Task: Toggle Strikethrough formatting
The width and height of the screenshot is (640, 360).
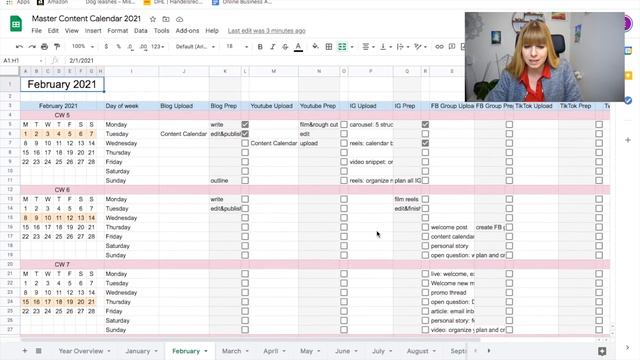Action: tap(285, 47)
